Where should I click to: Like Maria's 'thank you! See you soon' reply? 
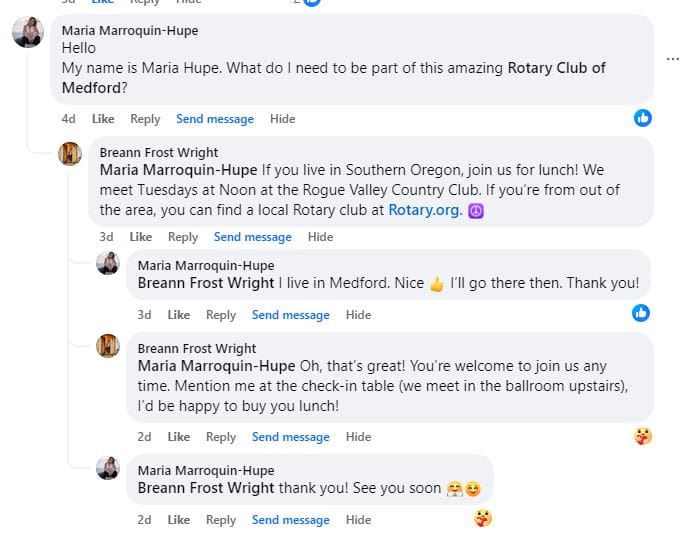coord(179,520)
